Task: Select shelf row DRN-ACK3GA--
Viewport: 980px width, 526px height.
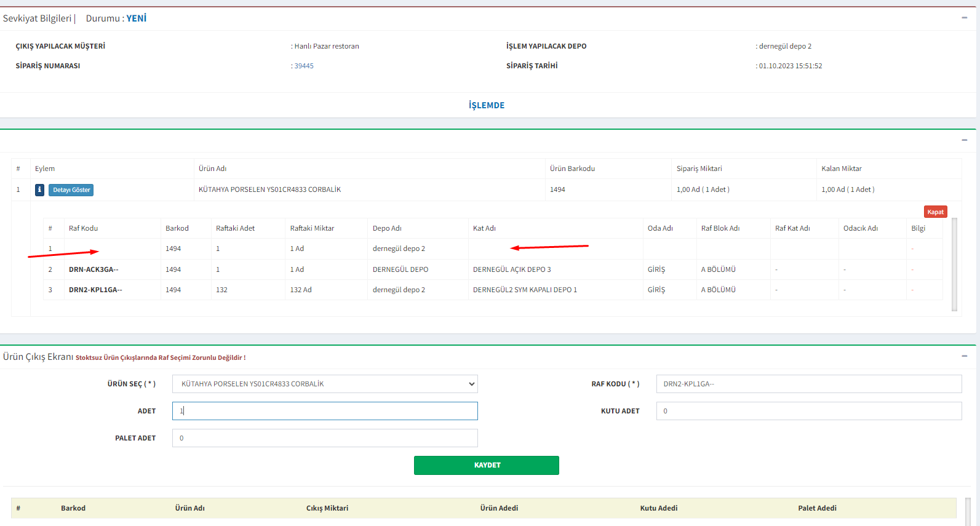Action: [94, 269]
